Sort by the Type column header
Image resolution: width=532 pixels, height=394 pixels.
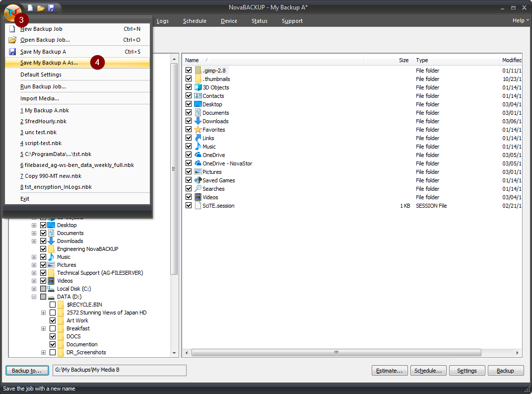(456, 60)
